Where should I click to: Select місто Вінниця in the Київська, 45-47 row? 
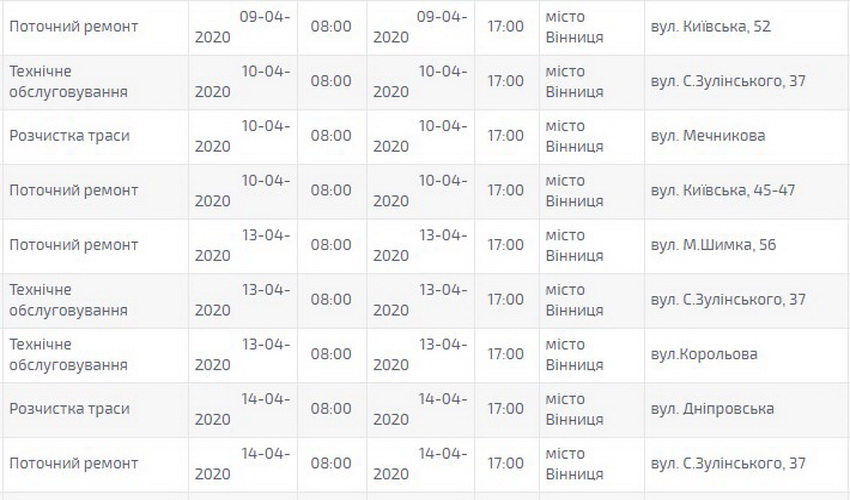[x=574, y=190]
